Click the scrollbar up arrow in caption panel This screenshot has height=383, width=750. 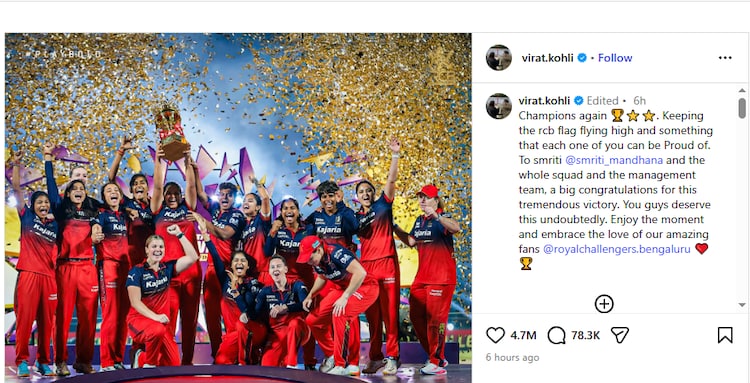click(x=742, y=90)
